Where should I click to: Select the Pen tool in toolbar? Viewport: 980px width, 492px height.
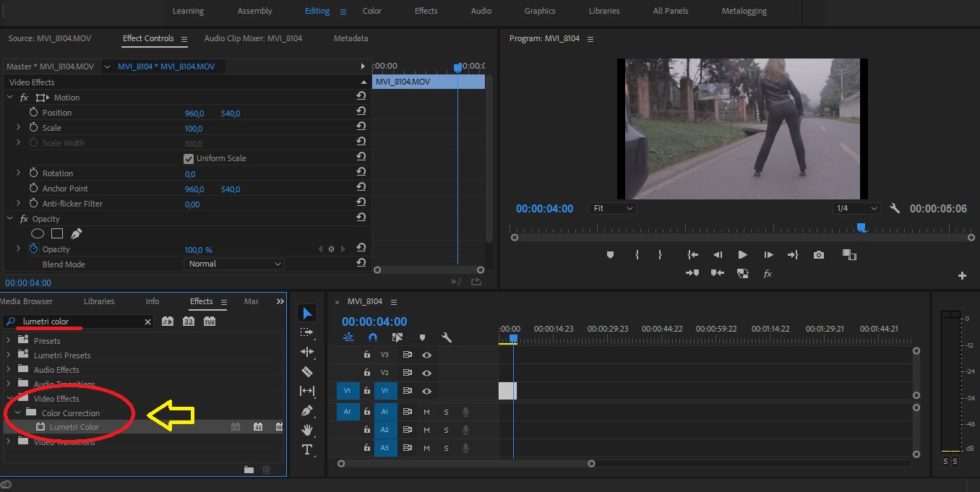pyautogui.click(x=307, y=411)
